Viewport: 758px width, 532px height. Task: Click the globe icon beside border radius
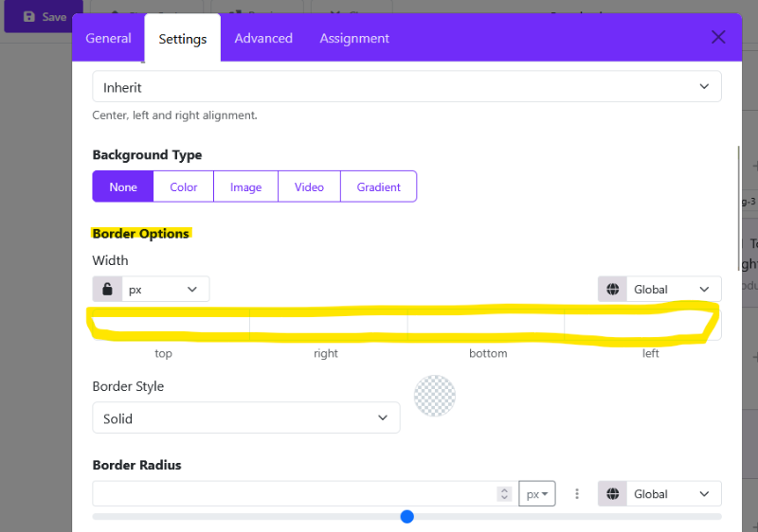612,494
